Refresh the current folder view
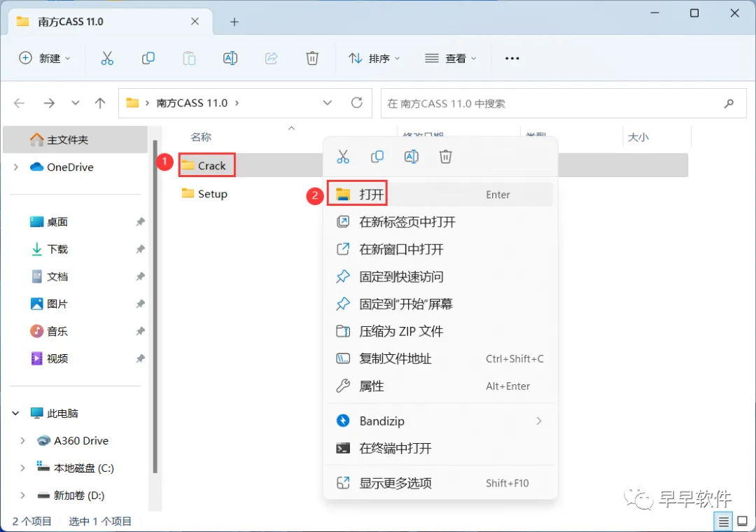This screenshot has height=532, width=756. (357, 103)
